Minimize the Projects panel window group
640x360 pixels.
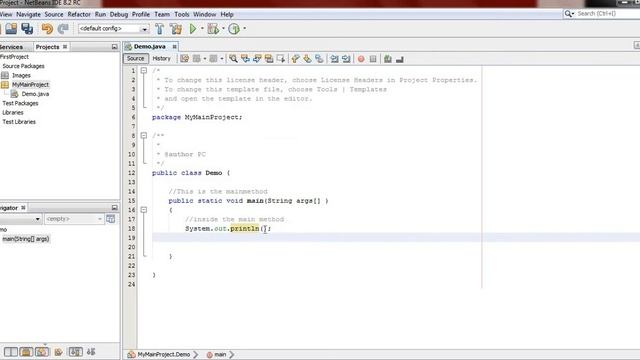[x=114, y=47]
